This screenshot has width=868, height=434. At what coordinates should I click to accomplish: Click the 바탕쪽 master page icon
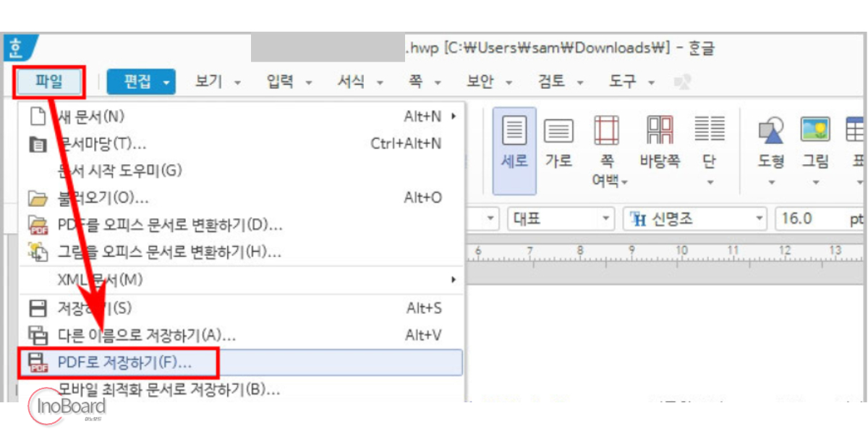click(x=660, y=131)
